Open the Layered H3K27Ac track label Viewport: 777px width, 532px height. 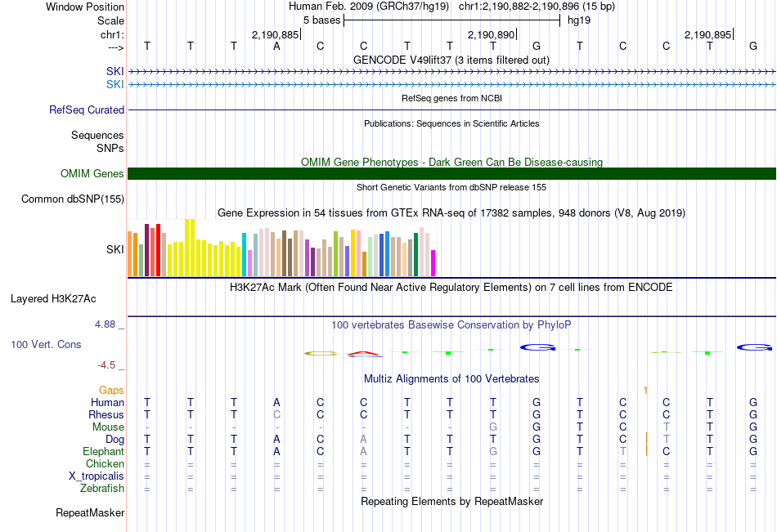point(53,299)
